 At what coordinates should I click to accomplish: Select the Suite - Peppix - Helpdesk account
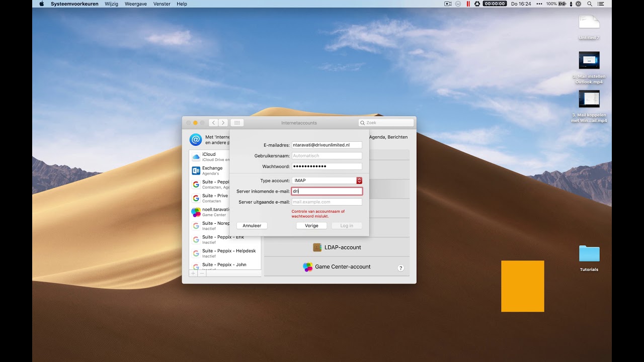pos(225,253)
